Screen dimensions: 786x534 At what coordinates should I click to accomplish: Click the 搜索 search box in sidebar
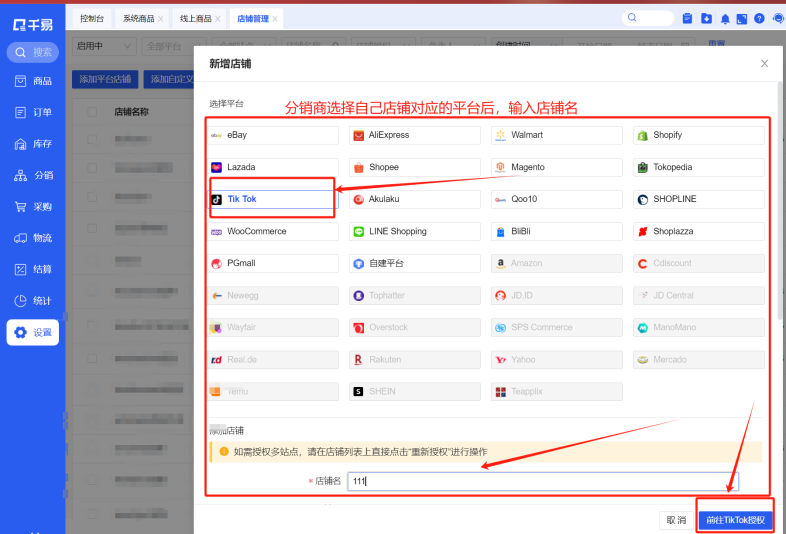(x=33, y=52)
